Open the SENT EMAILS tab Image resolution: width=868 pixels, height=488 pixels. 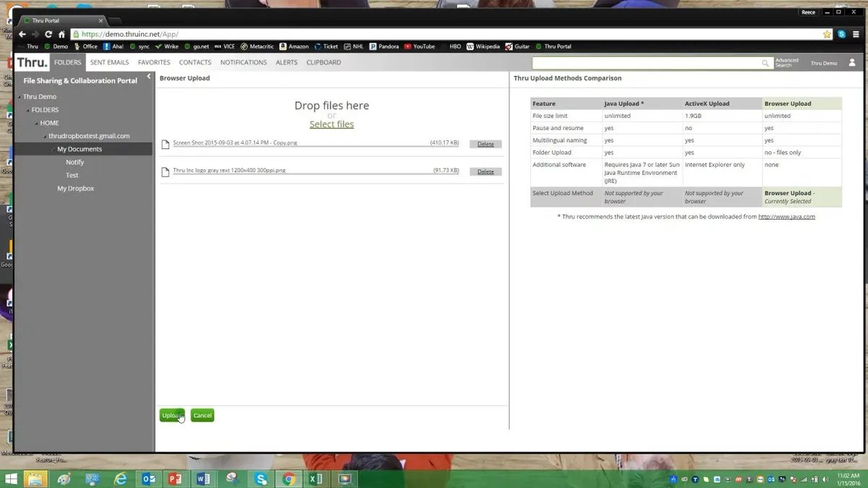pos(109,62)
